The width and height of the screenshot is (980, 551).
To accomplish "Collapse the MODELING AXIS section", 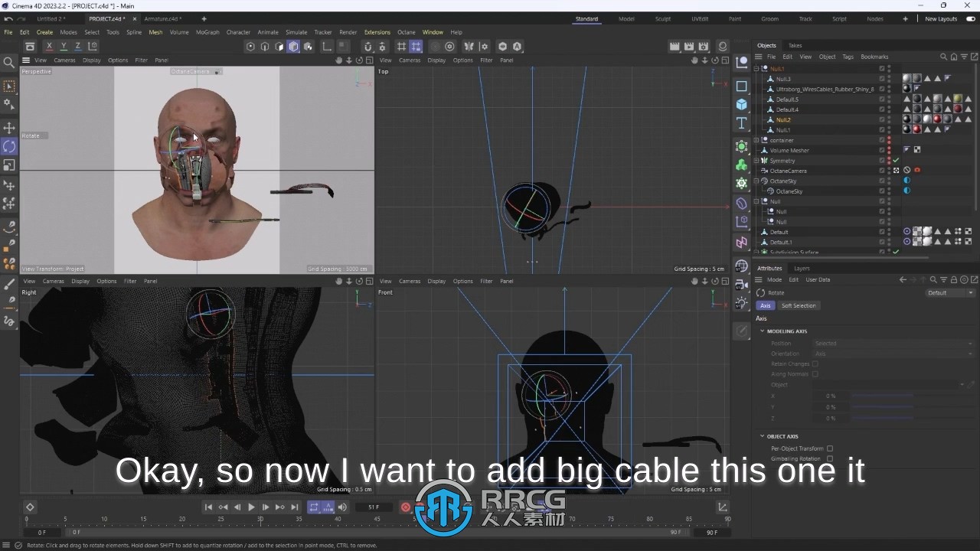I will pos(763,331).
